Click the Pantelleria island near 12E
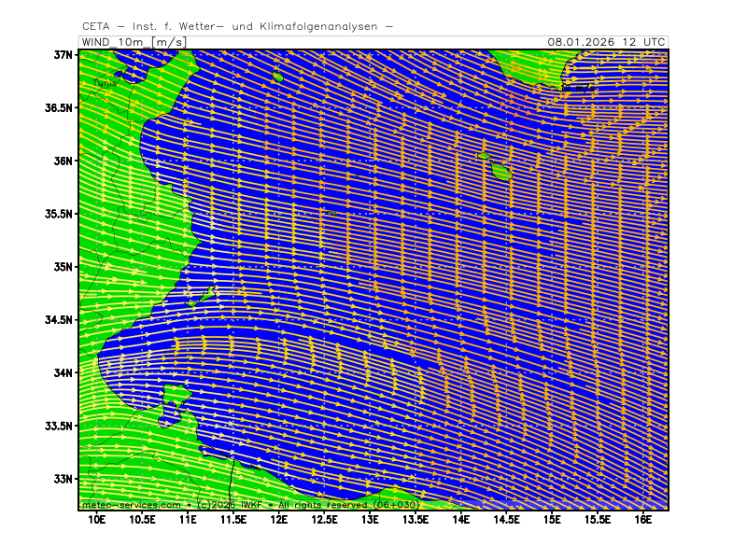This screenshot has width=747, height=560. 277,77
